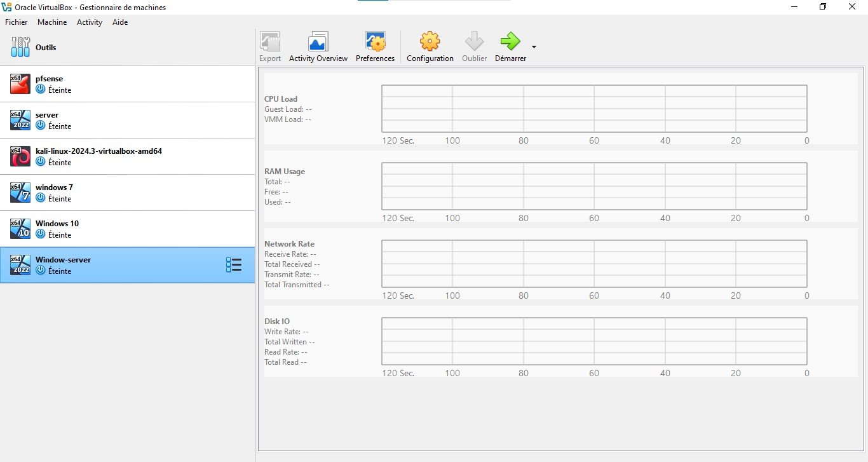The image size is (868, 462).
Task: Restore the VirtualBox window size
Action: (823, 7)
